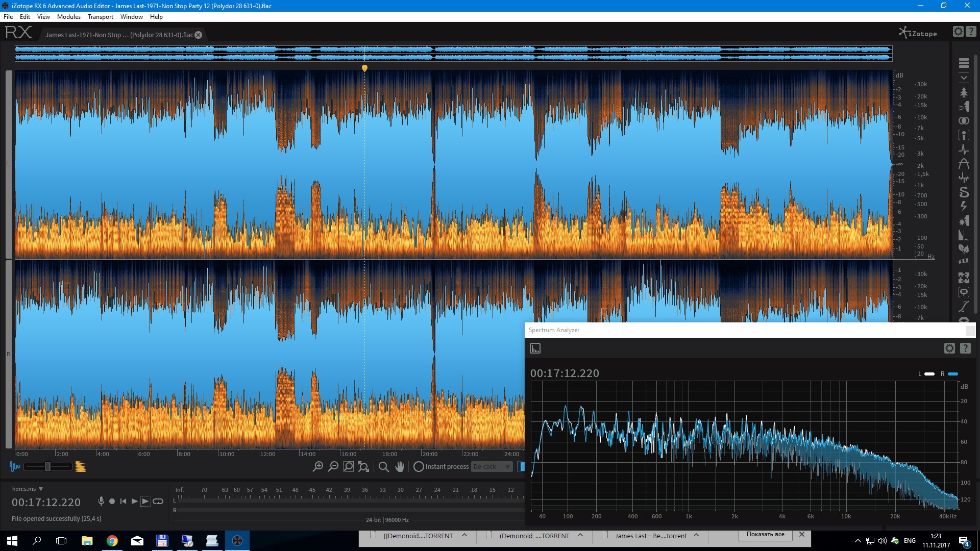The height and width of the screenshot is (551, 980).
Task: Select the zoom tool magnifier
Action: coord(384,466)
